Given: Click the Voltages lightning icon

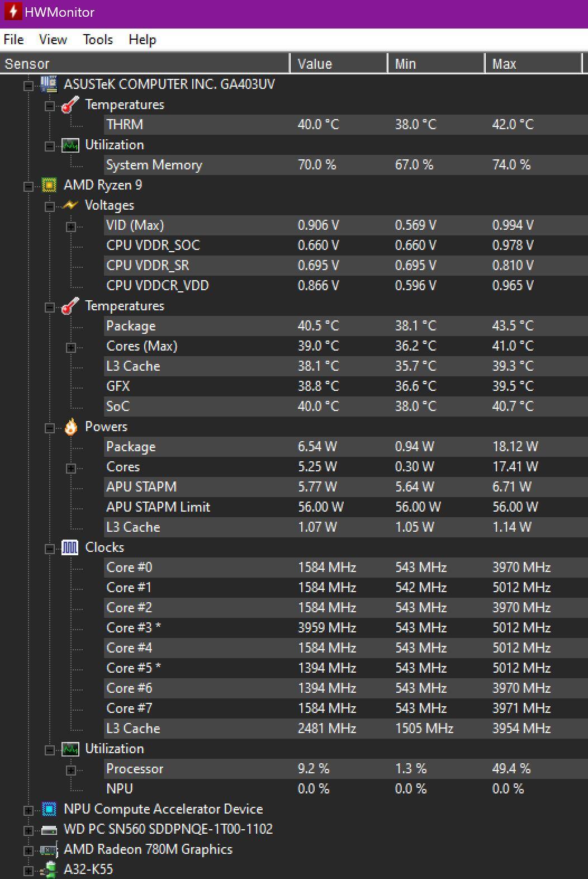Looking at the screenshot, I should click(70, 205).
